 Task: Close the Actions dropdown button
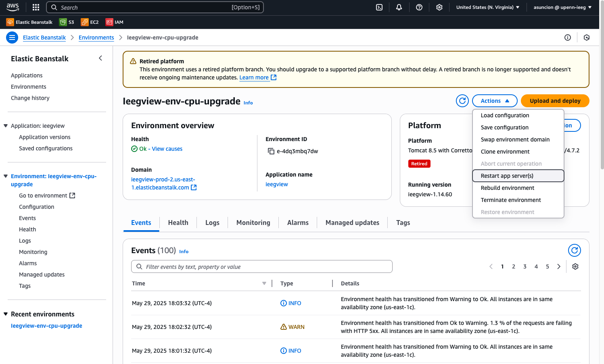click(495, 101)
